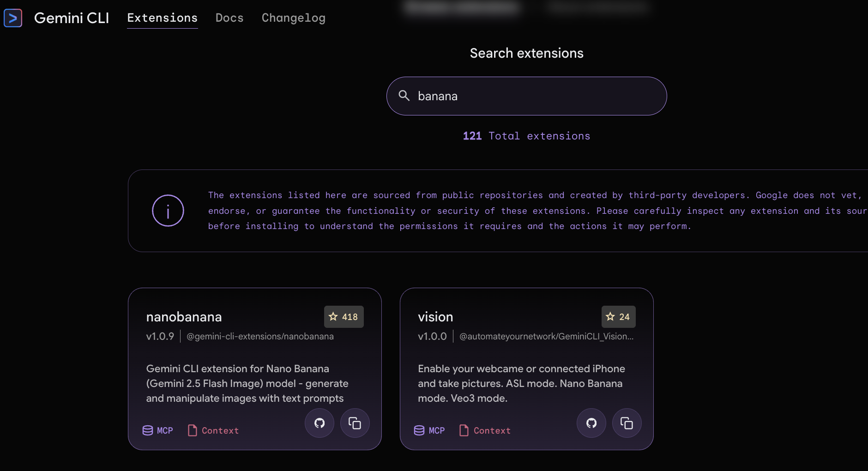This screenshot has height=471, width=868.
Task: Click the nanobanana Context tag
Action: (213, 430)
